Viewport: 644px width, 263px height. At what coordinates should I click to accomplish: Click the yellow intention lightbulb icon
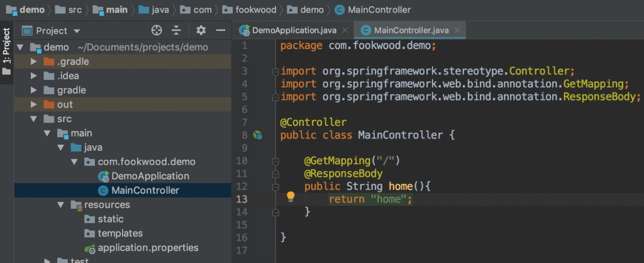click(x=291, y=196)
